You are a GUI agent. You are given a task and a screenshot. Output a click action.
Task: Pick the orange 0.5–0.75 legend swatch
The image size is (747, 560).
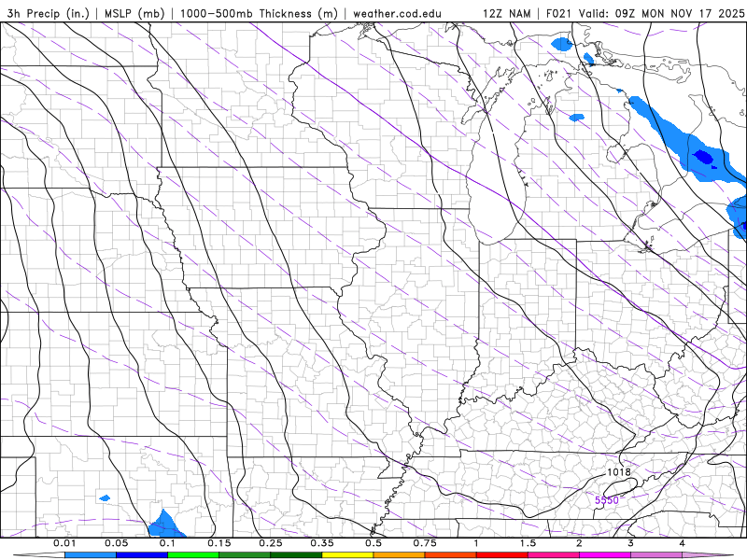[x=400, y=555]
